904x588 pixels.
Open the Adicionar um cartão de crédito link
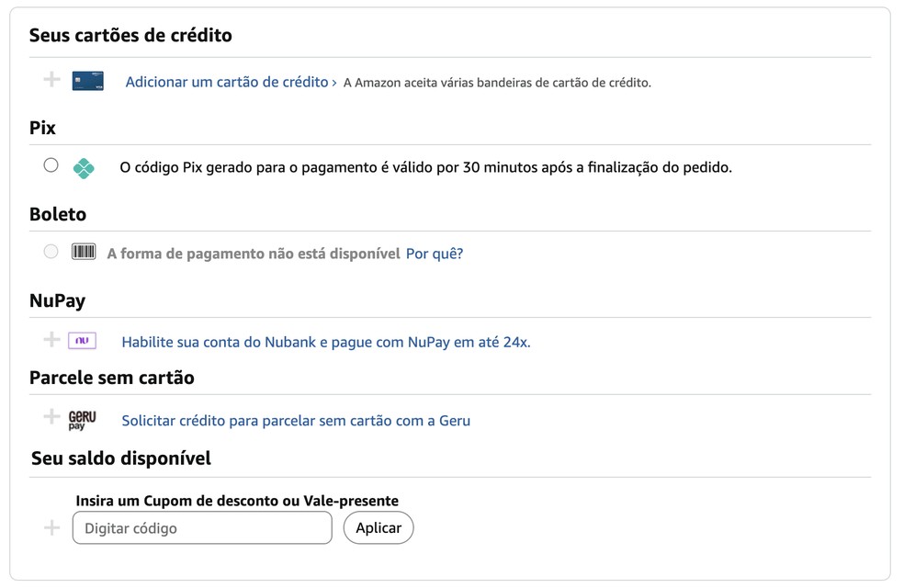click(225, 82)
